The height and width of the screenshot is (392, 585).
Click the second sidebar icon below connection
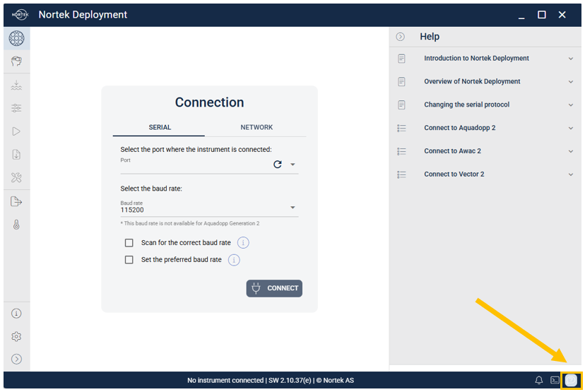(x=16, y=61)
